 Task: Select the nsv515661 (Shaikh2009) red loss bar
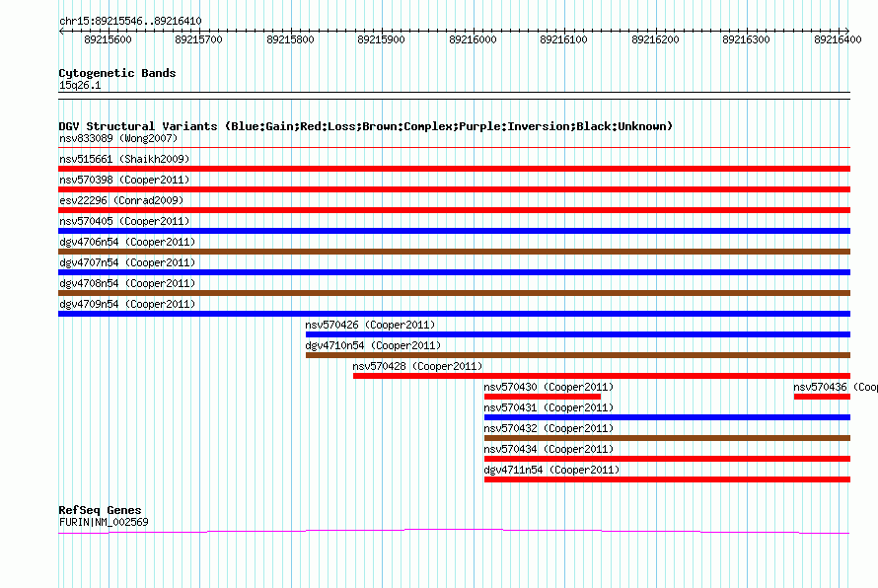pyautogui.click(x=454, y=169)
